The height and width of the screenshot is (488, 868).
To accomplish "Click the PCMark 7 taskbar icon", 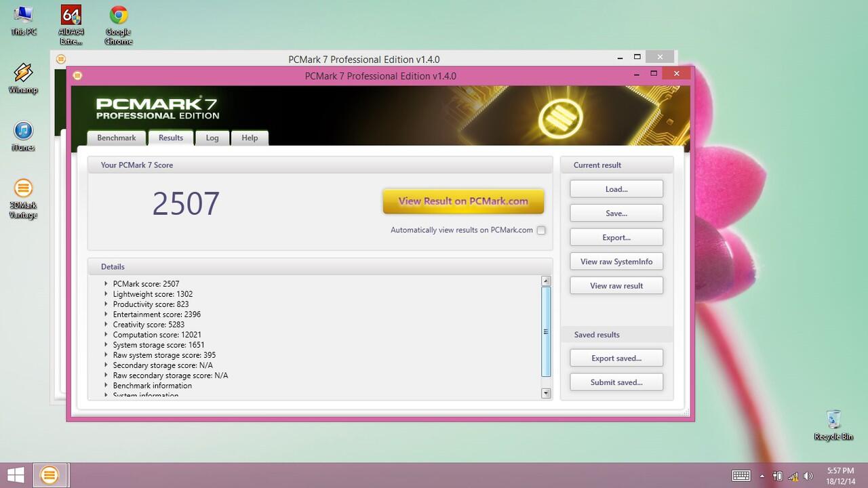I will 50,475.
